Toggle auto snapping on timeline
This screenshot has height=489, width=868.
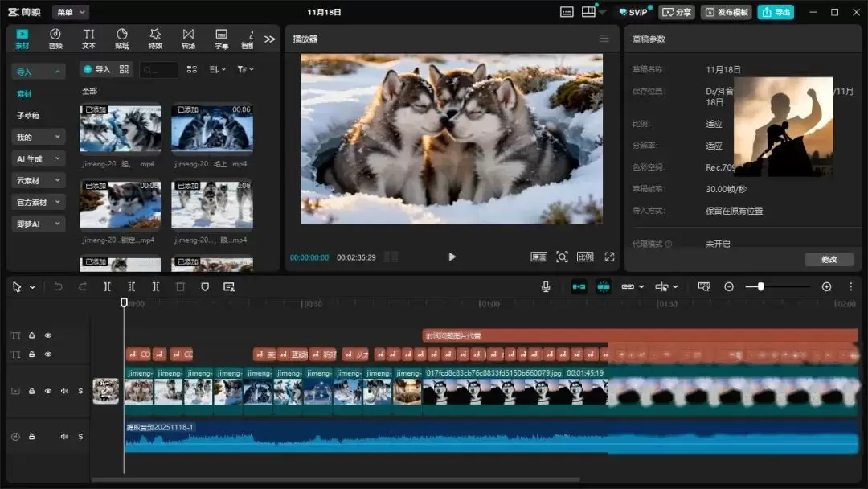click(604, 286)
